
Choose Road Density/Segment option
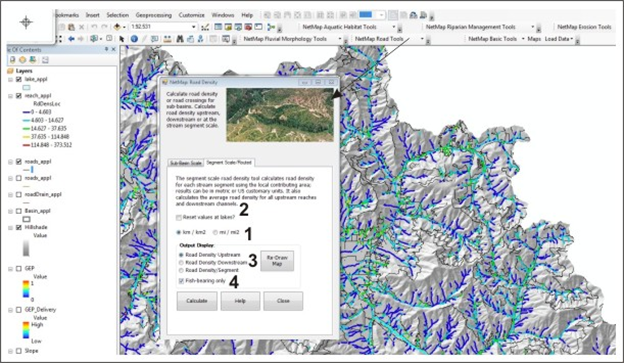pos(181,270)
